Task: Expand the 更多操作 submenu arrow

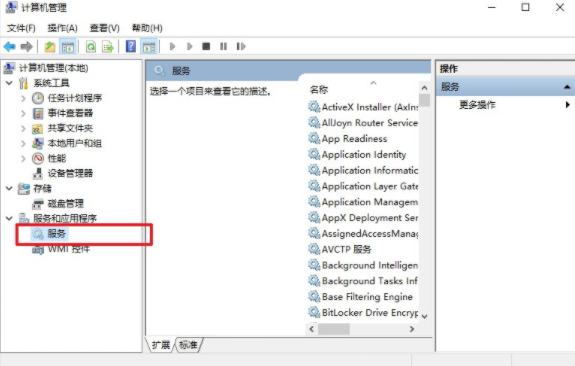Action: click(567, 105)
